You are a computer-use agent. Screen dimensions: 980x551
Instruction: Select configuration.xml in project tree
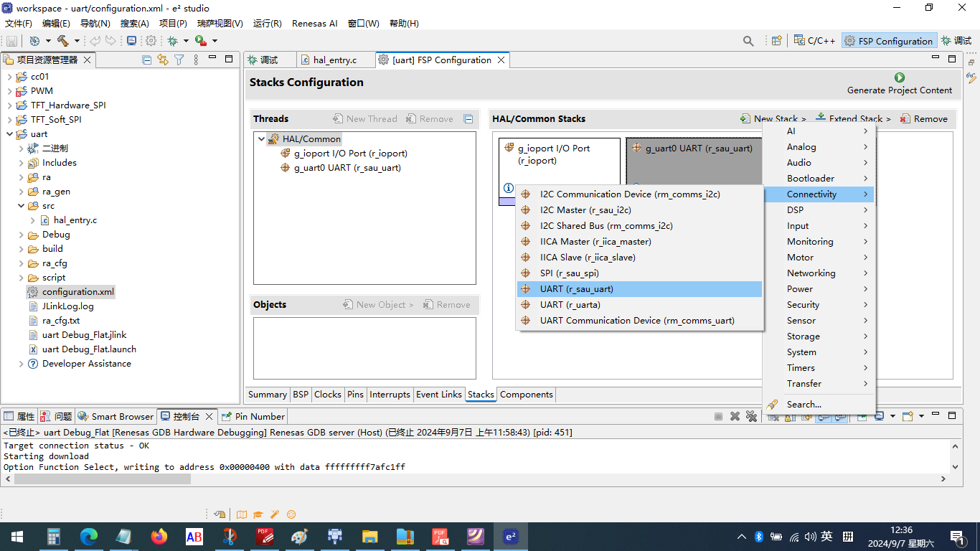(70, 292)
